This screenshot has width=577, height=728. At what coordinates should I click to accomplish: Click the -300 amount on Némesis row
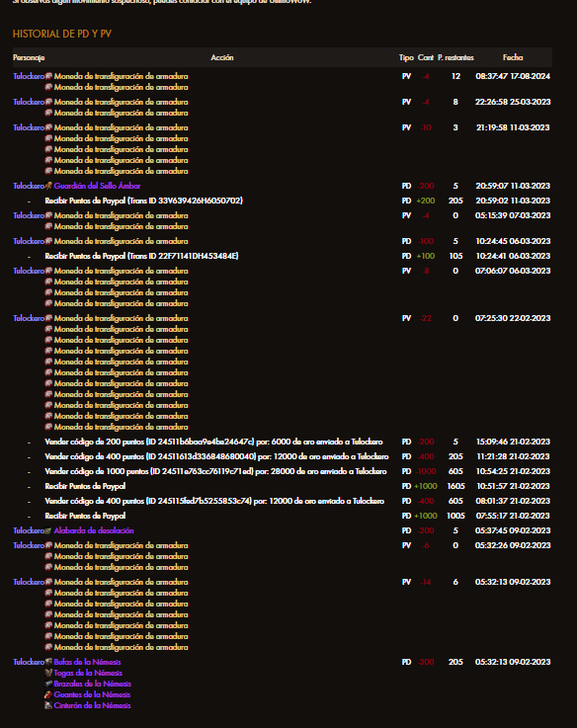pos(426,662)
